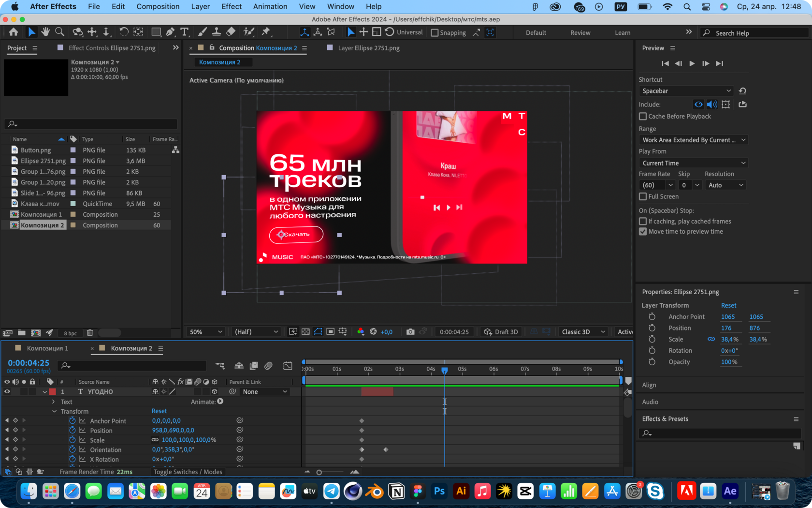
Task: Select Button.png in Project panel
Action: (36, 150)
